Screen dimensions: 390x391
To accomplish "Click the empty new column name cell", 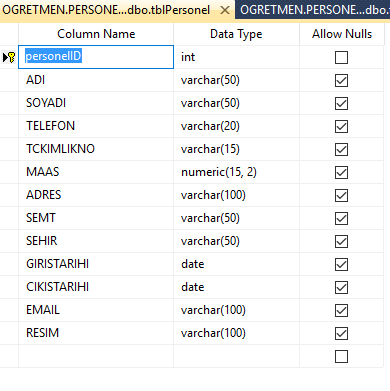I will (96, 356).
